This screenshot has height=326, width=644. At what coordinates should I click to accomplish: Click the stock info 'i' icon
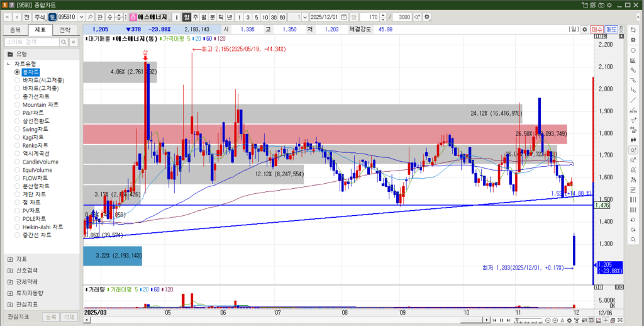click(x=178, y=16)
